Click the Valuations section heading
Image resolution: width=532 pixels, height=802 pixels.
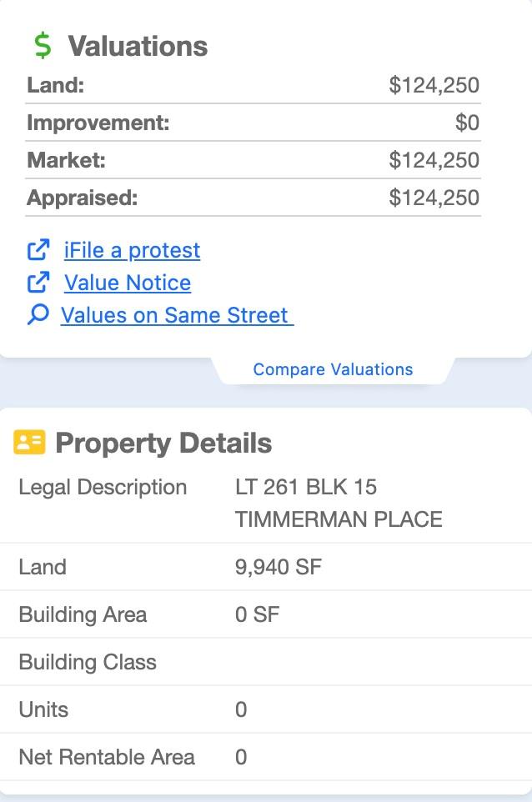coord(138,46)
